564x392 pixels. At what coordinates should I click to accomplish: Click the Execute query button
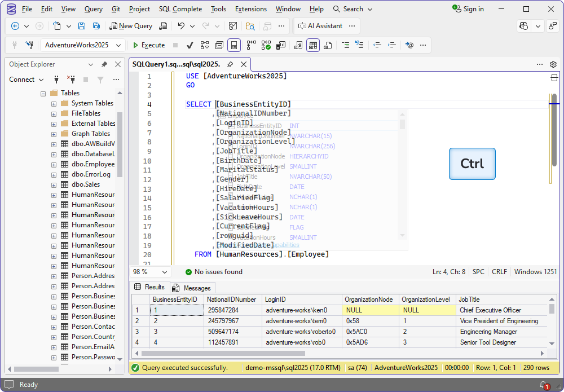pyautogui.click(x=149, y=45)
